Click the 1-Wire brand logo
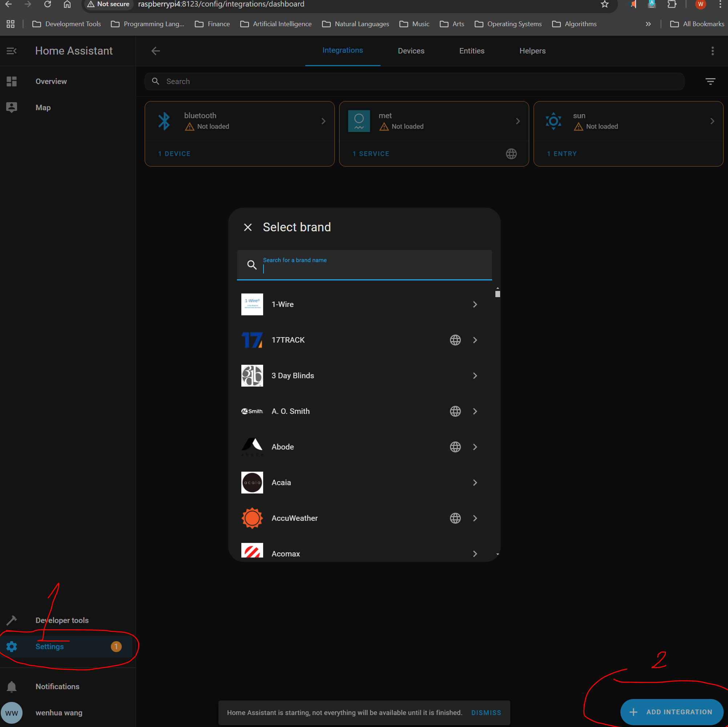The image size is (728, 727). tap(252, 304)
